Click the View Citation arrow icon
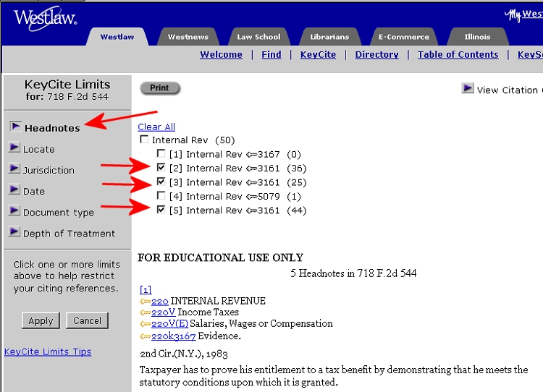The image size is (543, 392). (468, 88)
